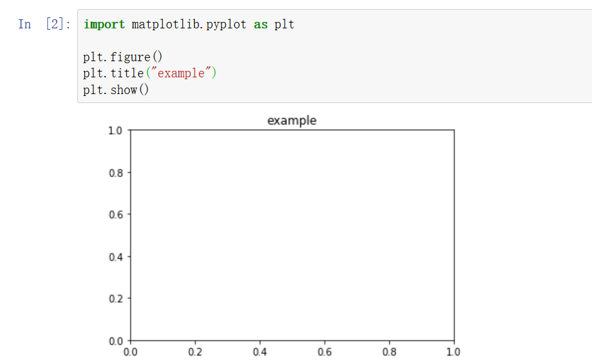Click the plt.title code line
The width and height of the screenshot is (592, 364).
(x=150, y=73)
